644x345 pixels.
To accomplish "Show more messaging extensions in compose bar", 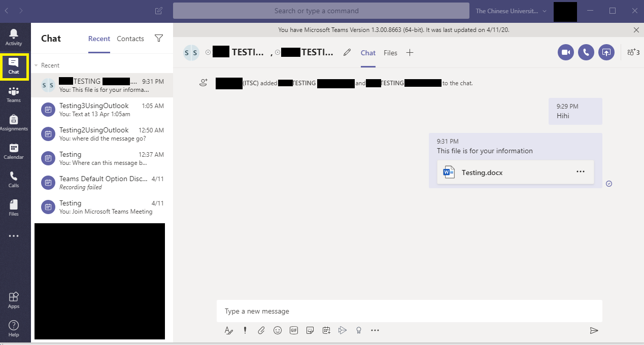I will 375,330.
